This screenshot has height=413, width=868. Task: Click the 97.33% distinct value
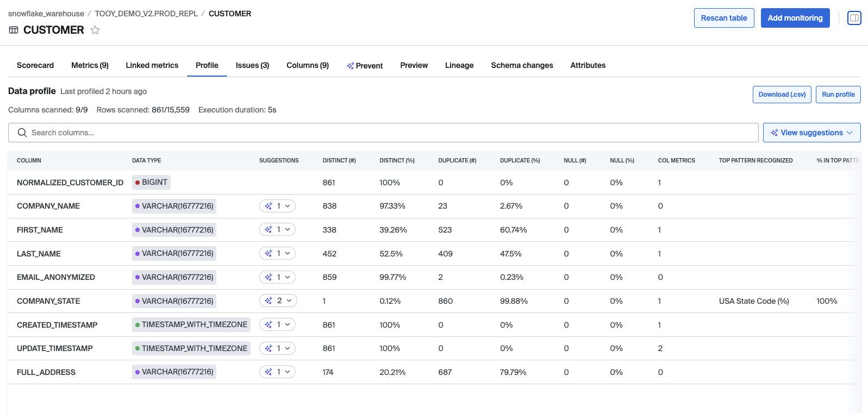(x=392, y=206)
